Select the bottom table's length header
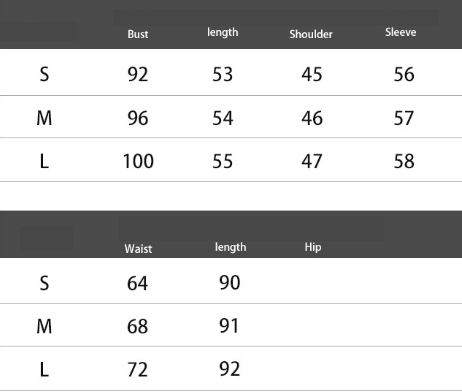The height and width of the screenshot is (392, 462). point(230,247)
